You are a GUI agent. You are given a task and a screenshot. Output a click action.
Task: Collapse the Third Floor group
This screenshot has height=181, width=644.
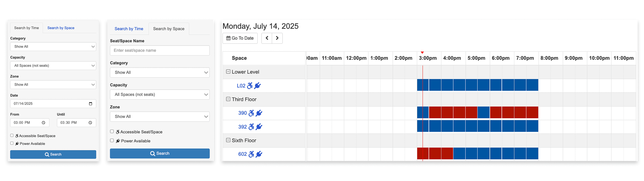228,99
